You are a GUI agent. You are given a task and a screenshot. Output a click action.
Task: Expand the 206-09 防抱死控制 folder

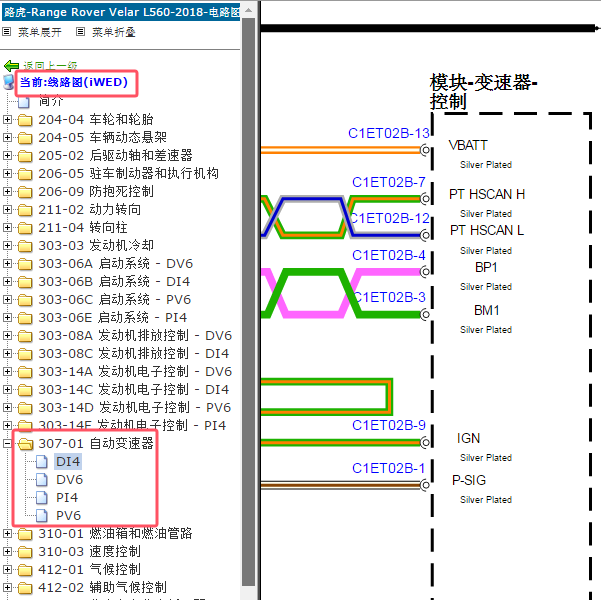coord(7,191)
